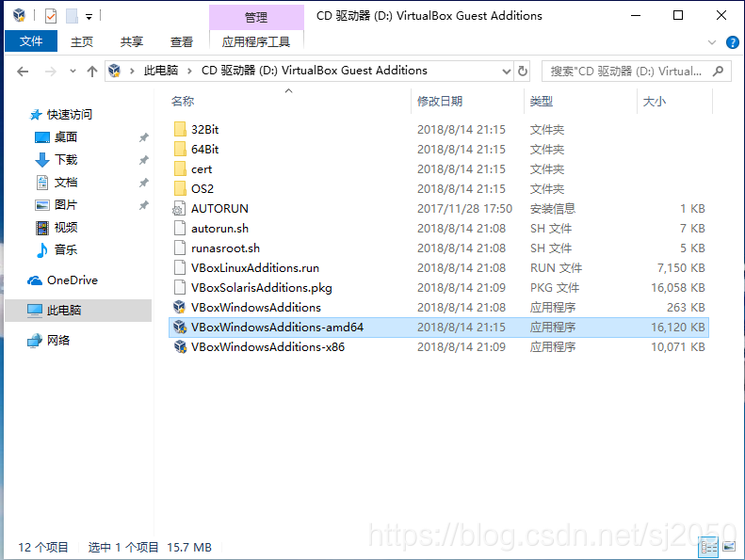Expand the ribbon with the chevron arrow
This screenshot has width=745, height=560.
click(712, 42)
